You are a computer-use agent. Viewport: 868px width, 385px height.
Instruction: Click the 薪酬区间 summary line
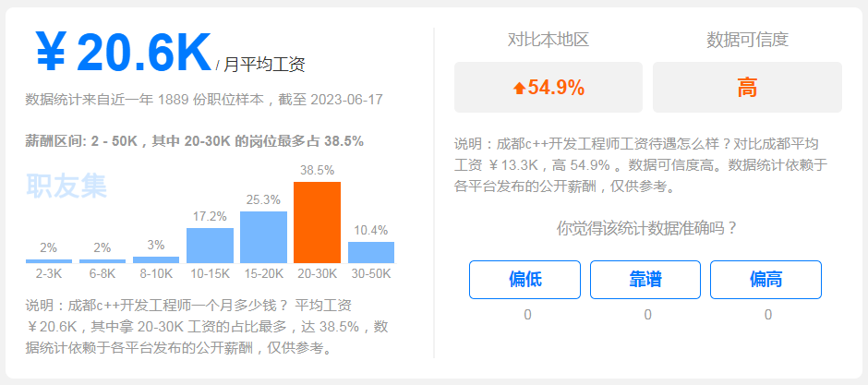tap(194, 141)
